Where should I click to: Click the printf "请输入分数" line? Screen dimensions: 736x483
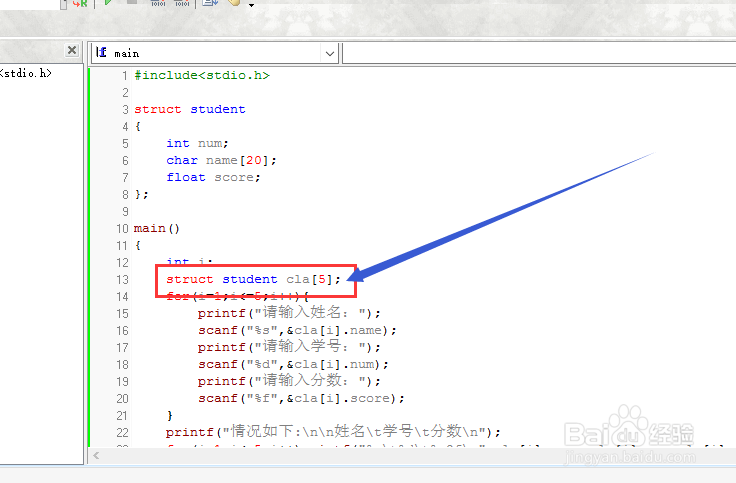tap(289, 381)
